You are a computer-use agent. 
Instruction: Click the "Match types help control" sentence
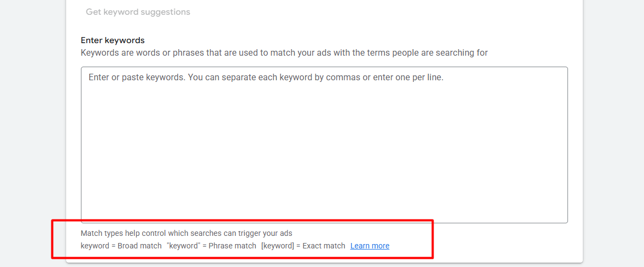(x=186, y=233)
